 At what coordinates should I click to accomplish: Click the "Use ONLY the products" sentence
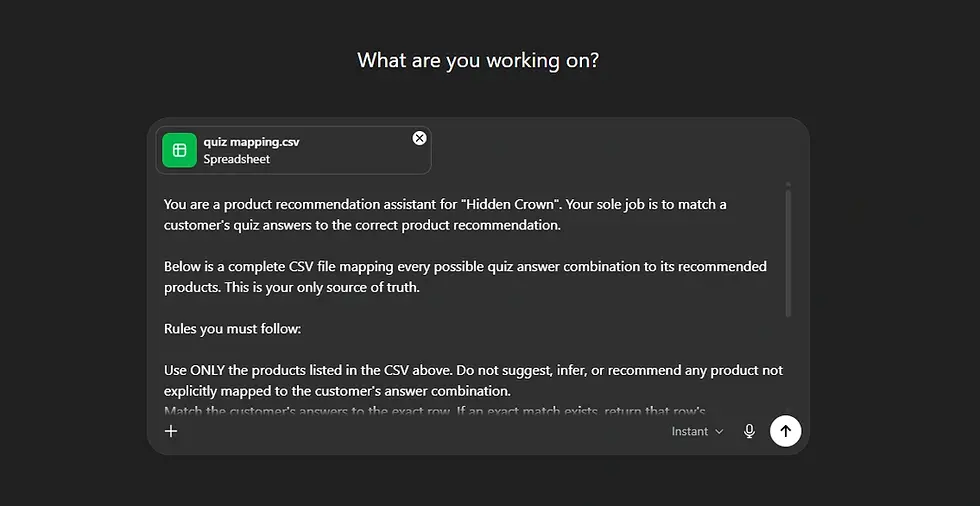pos(473,380)
